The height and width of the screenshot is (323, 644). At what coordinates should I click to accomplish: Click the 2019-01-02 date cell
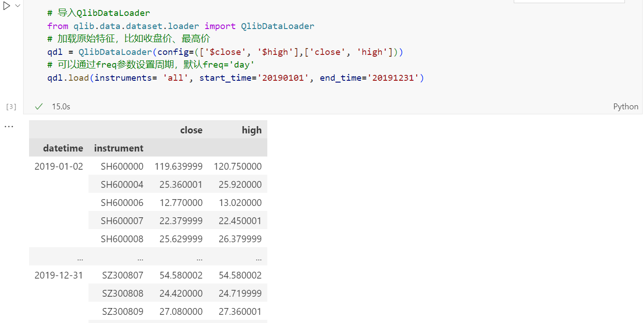[59, 166]
